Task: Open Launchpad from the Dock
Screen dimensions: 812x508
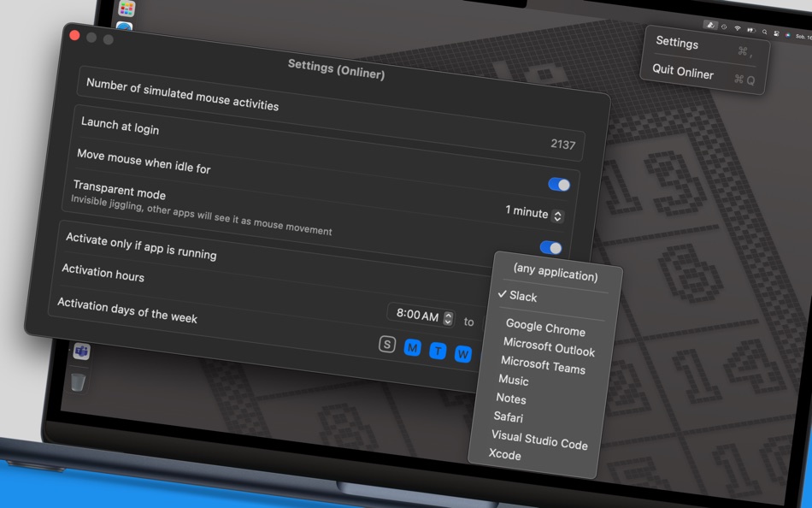Action: click(x=127, y=9)
